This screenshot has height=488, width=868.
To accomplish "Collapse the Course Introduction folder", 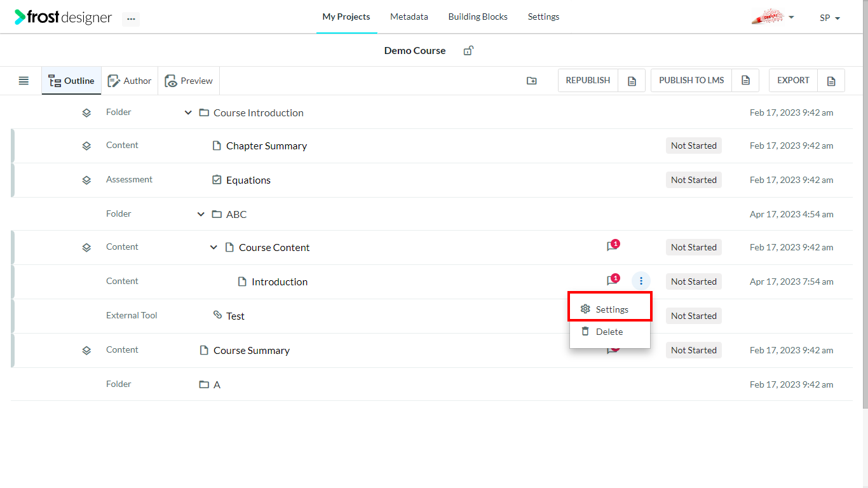I will pos(188,112).
